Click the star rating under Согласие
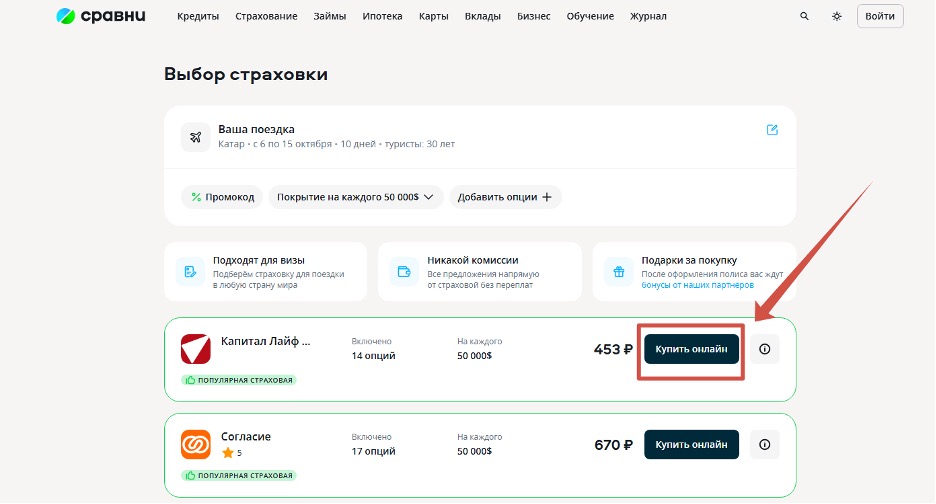Image resolution: width=936 pixels, height=504 pixels. [232, 453]
